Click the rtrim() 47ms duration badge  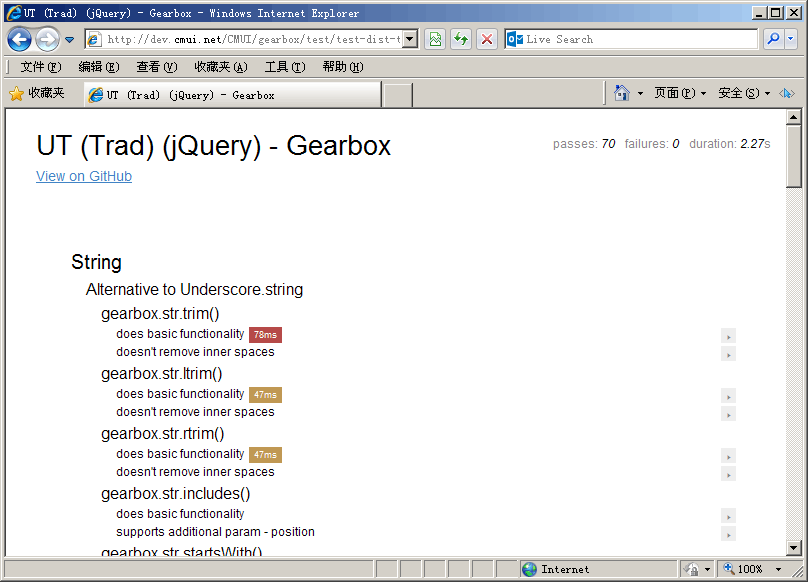tap(265, 455)
